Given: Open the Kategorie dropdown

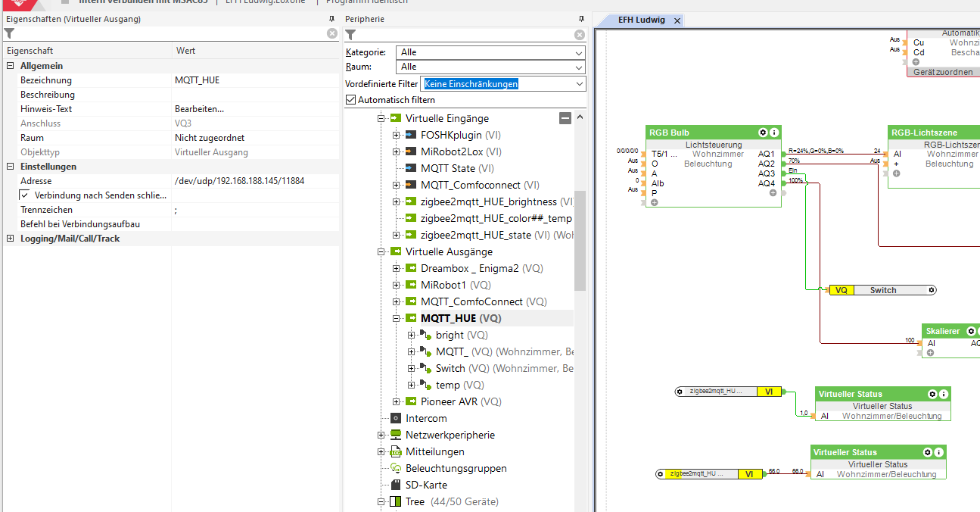Looking at the screenshot, I should click(x=579, y=52).
